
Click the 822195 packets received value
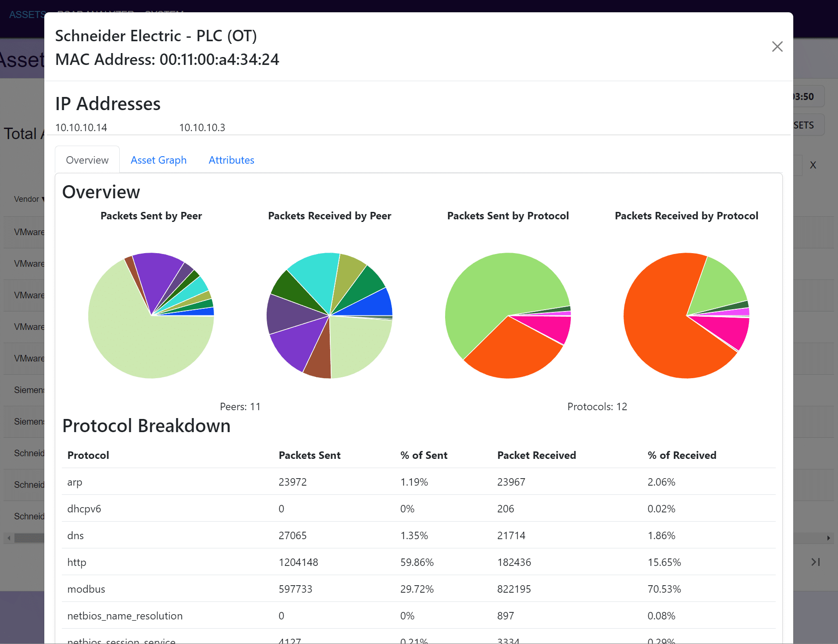point(514,589)
